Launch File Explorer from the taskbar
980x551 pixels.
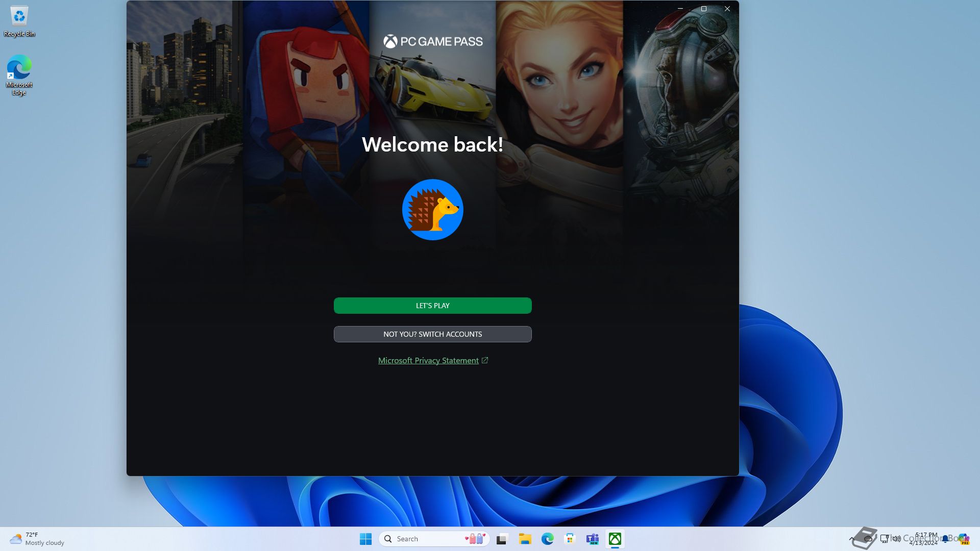[x=525, y=539]
